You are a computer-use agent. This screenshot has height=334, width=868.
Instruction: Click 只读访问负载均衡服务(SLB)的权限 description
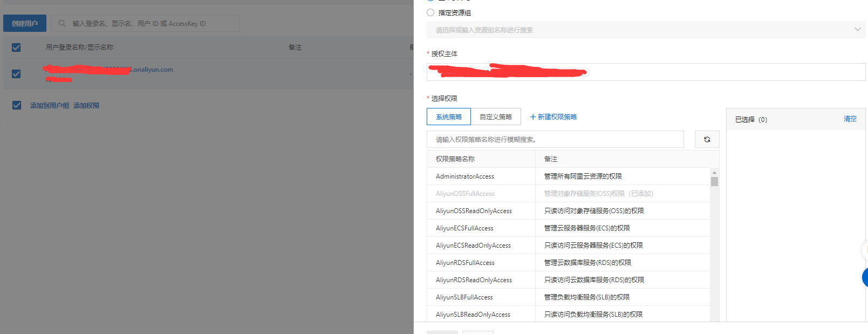coord(593,315)
